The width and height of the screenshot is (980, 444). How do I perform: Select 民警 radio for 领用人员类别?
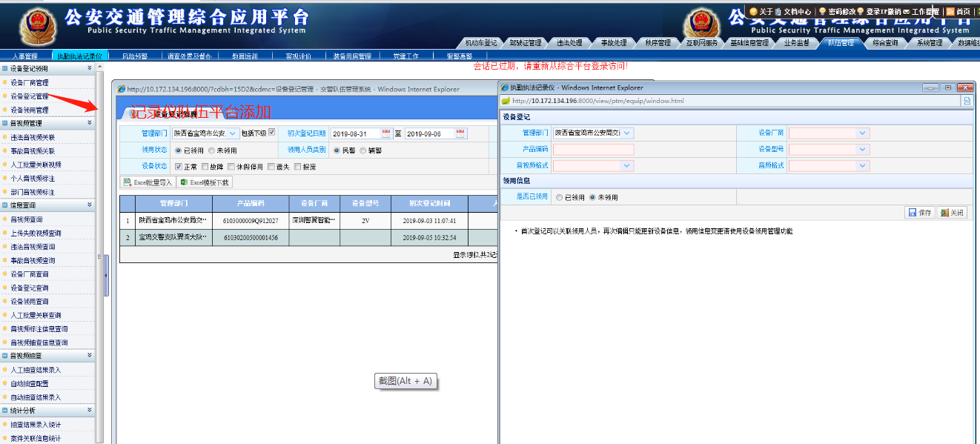[337, 150]
